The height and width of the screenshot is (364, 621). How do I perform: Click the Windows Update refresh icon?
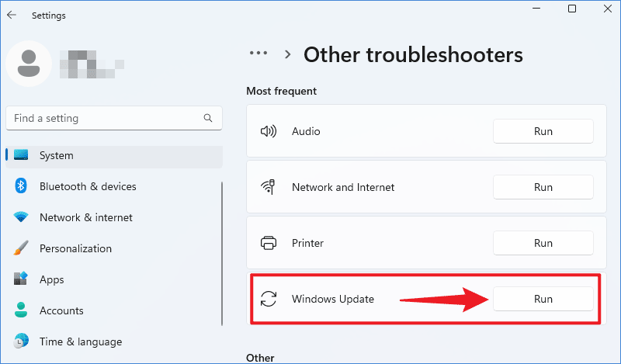[269, 299]
